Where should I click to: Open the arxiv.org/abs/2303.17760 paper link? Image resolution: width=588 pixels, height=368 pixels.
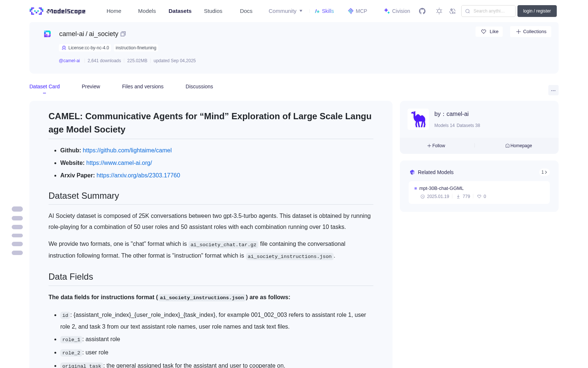point(138,175)
